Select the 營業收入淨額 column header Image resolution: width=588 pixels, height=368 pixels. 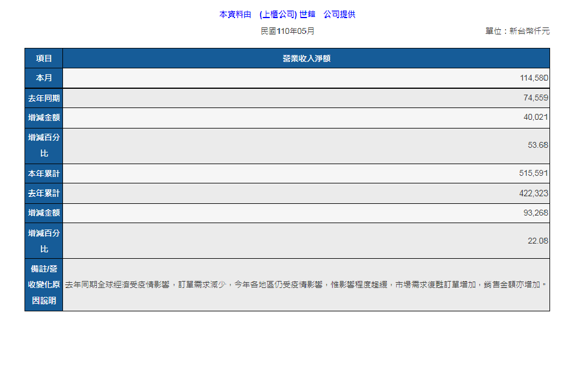pos(306,58)
